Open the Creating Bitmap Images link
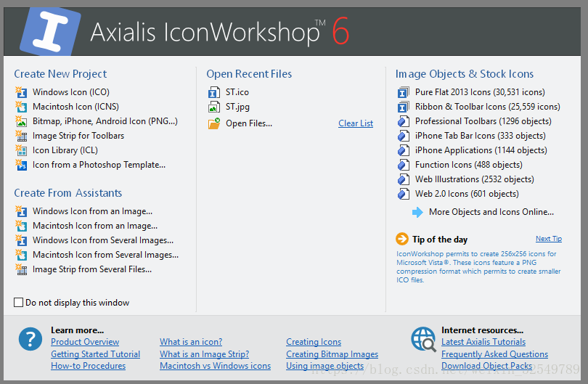 (332, 354)
